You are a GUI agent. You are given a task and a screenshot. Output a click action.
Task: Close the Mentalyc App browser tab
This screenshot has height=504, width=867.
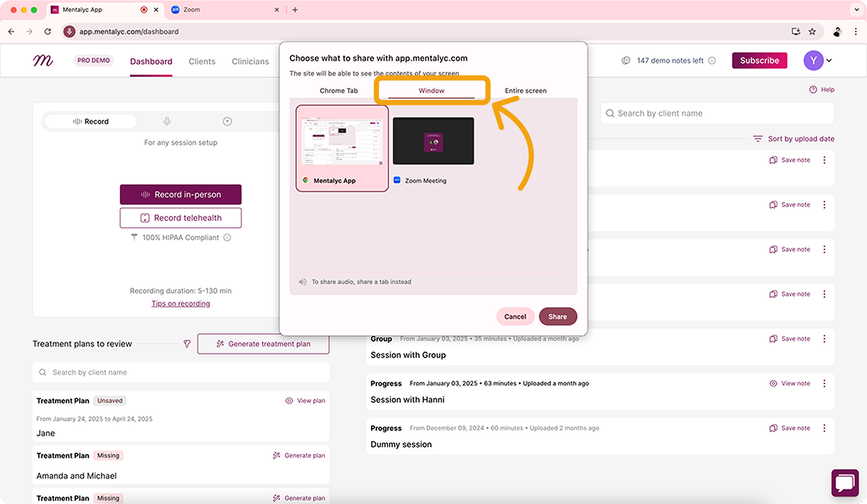(x=156, y=10)
